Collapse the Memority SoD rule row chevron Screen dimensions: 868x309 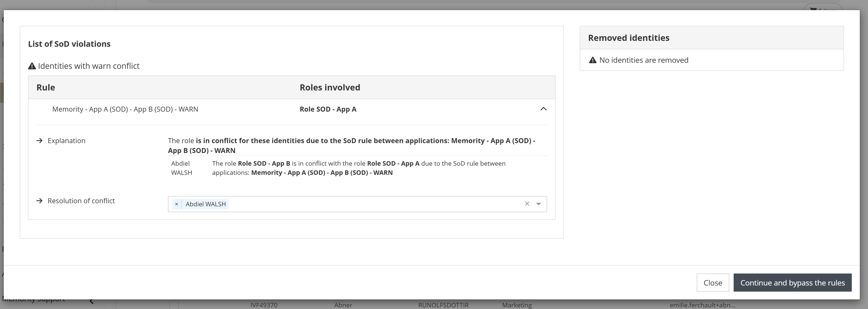(543, 109)
